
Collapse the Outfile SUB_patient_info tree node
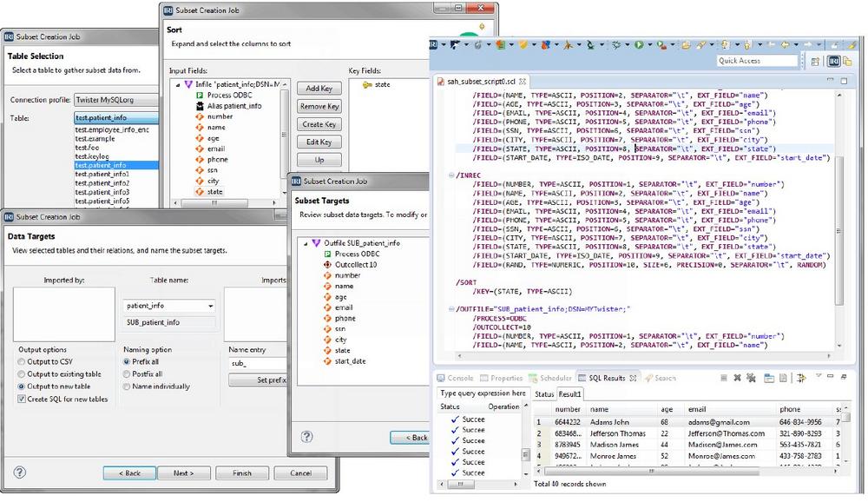click(304, 243)
